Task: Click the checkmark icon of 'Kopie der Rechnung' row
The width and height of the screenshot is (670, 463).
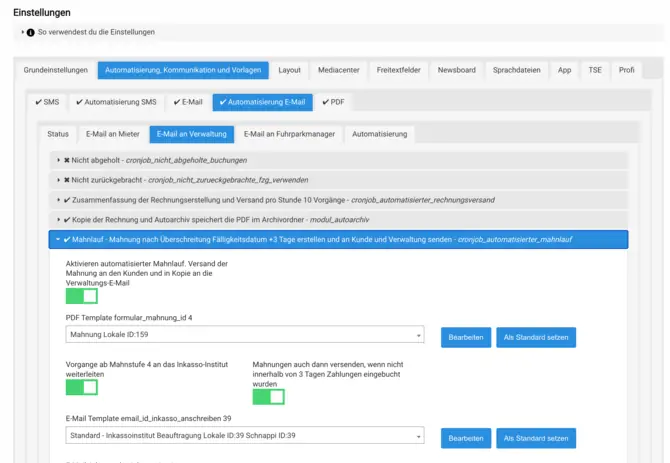Action: coord(67,220)
